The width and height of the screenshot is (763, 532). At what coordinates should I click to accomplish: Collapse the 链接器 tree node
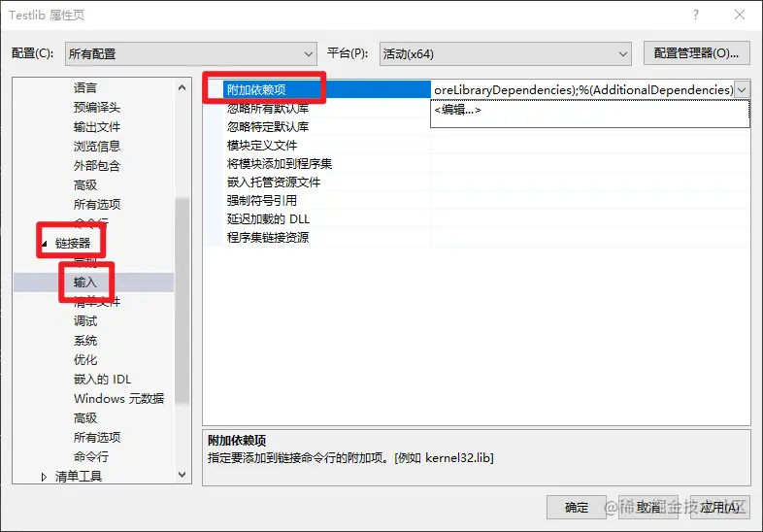point(45,244)
